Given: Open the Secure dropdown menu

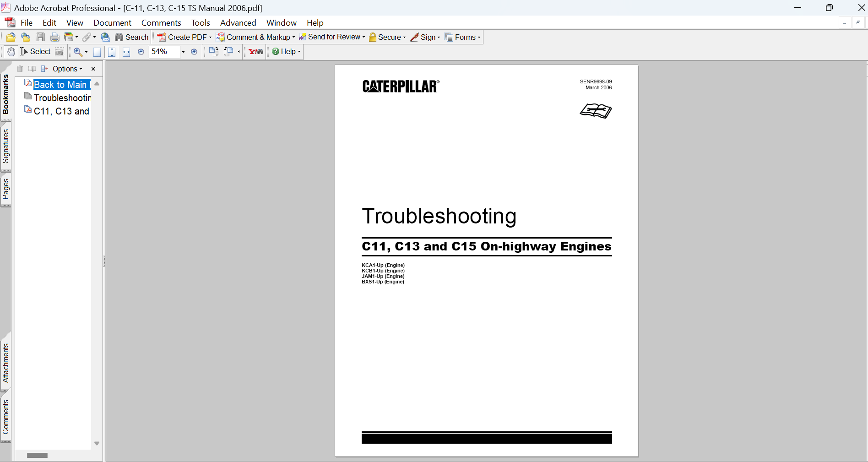Looking at the screenshot, I should pyautogui.click(x=387, y=38).
